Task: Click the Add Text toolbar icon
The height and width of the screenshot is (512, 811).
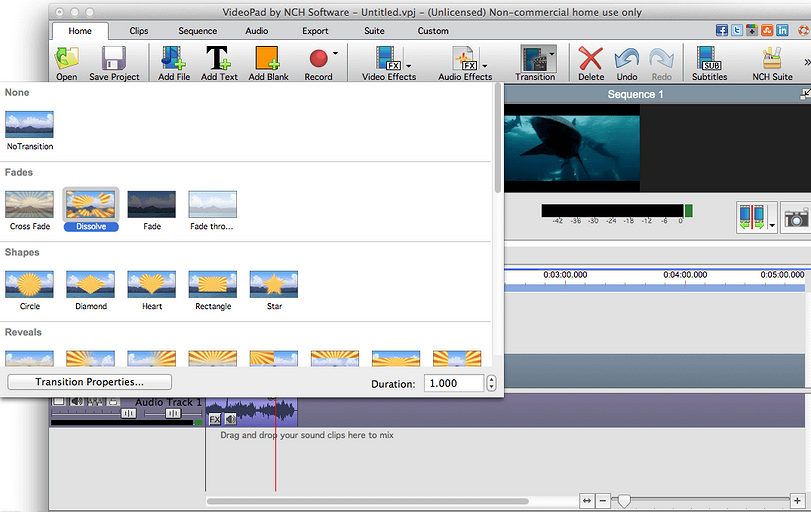Action: (x=218, y=58)
